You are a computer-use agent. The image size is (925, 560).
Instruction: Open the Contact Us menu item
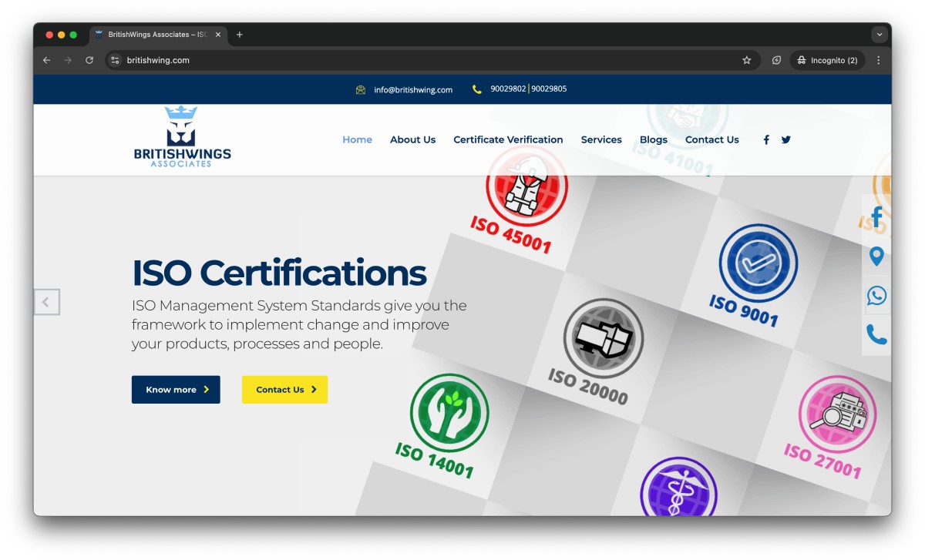pyautogui.click(x=712, y=139)
